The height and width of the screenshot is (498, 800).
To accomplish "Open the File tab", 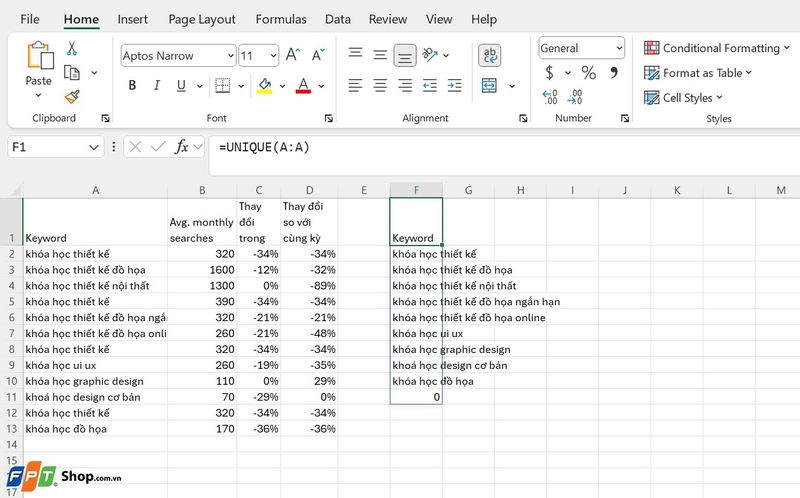I will (x=30, y=19).
